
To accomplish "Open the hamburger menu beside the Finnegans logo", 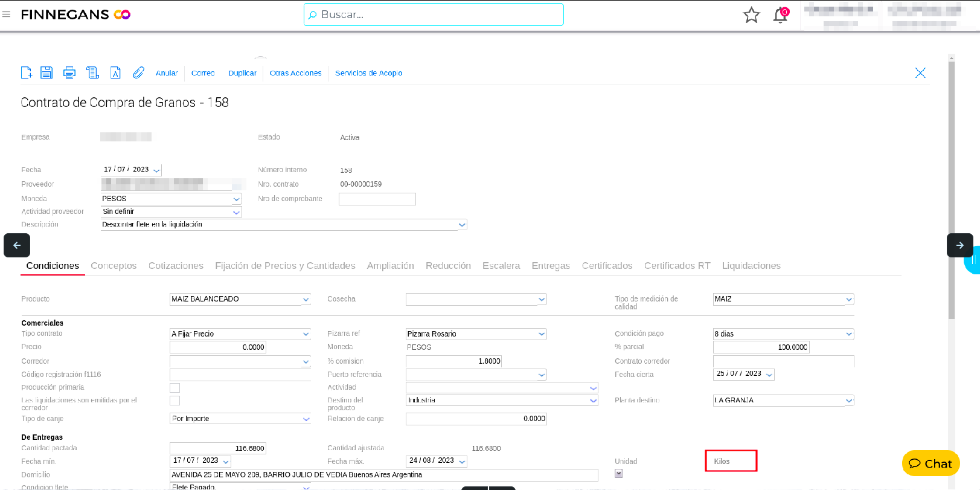I will coord(7,15).
